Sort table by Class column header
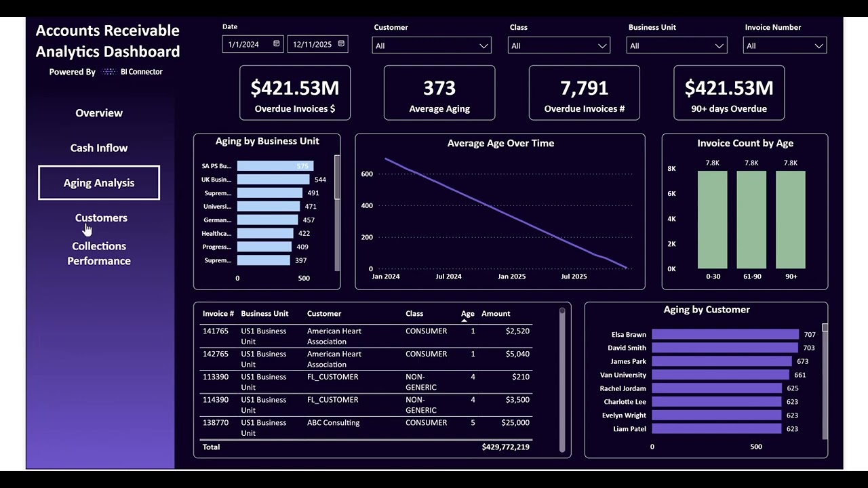The image size is (868, 488). pos(414,314)
